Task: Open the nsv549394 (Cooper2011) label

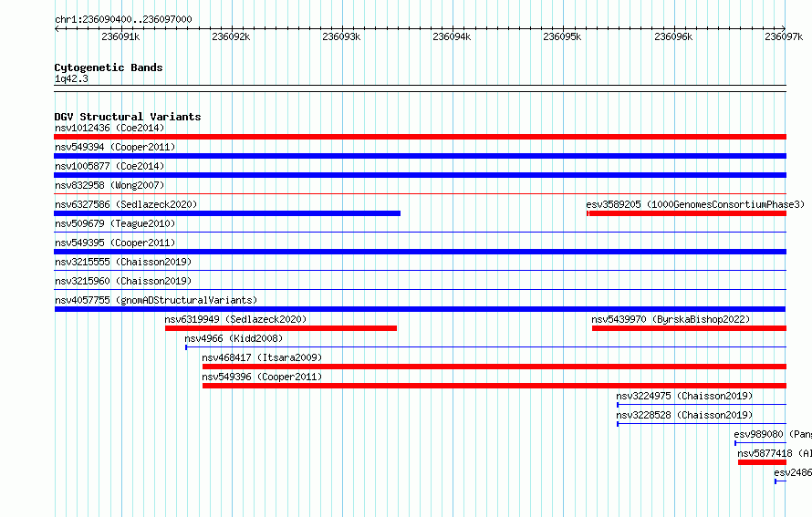Action: [x=115, y=147]
